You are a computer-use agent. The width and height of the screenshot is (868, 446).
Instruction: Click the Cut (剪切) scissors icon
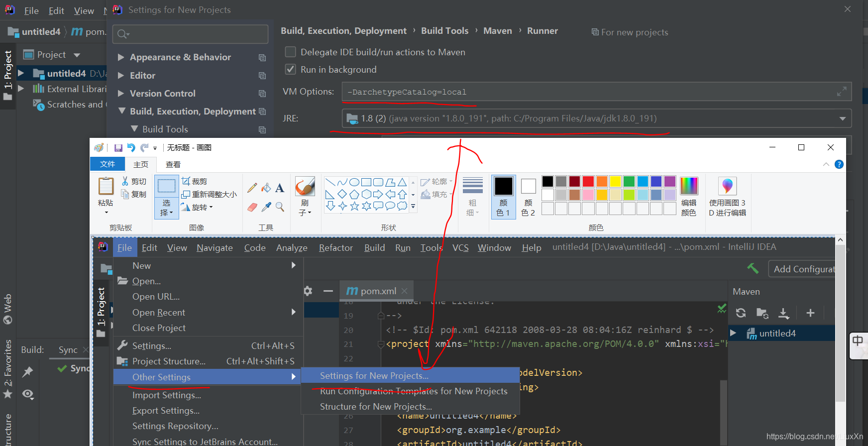[125, 181]
